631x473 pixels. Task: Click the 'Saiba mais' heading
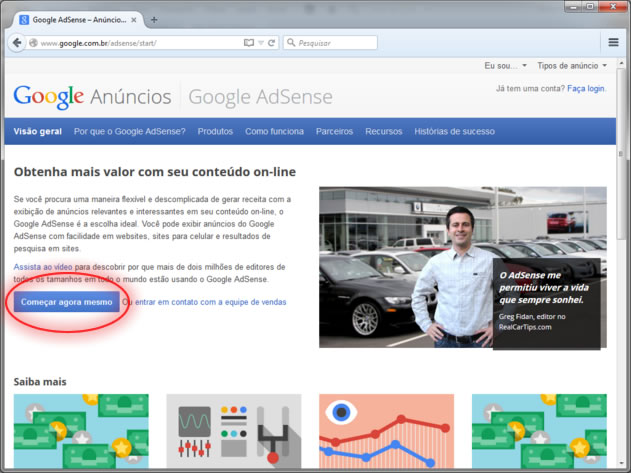click(40, 382)
